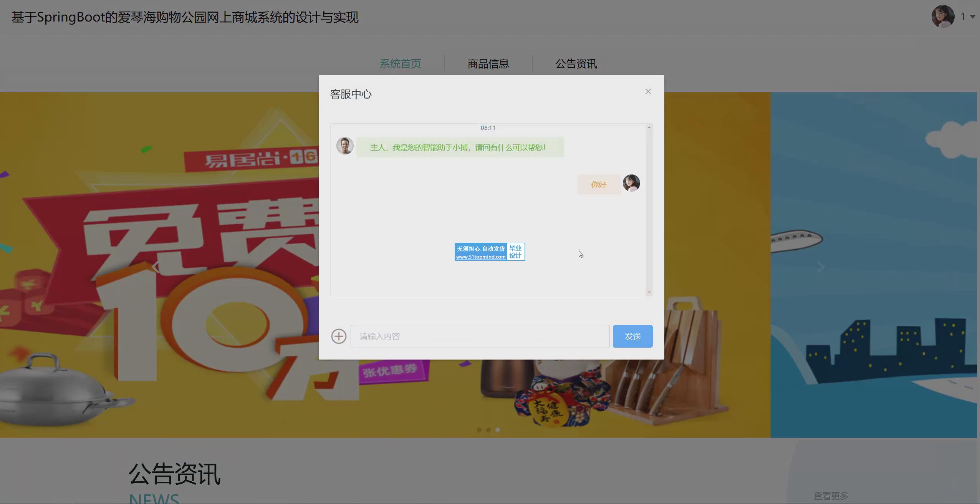Go to 公告资讯 navigation tab
Viewport: 980px width, 504px height.
tap(576, 64)
